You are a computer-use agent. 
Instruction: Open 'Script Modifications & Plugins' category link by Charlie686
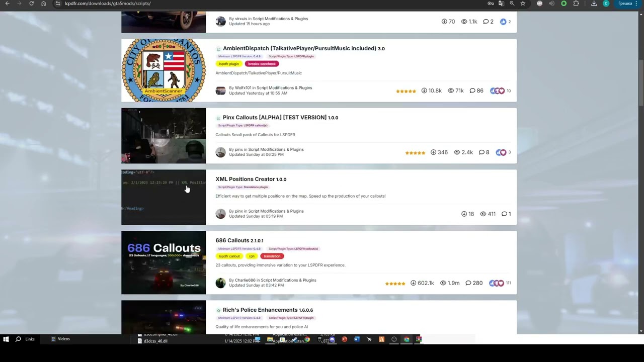288,280
